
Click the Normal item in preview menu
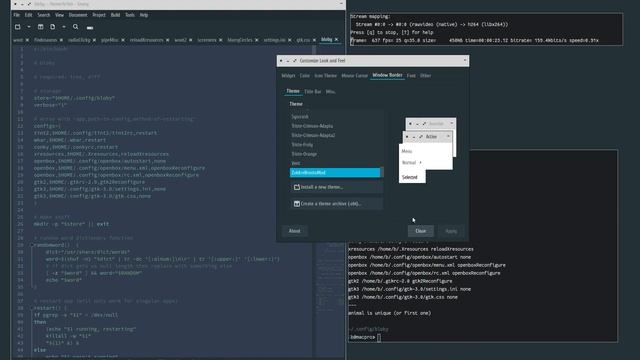coord(409,162)
